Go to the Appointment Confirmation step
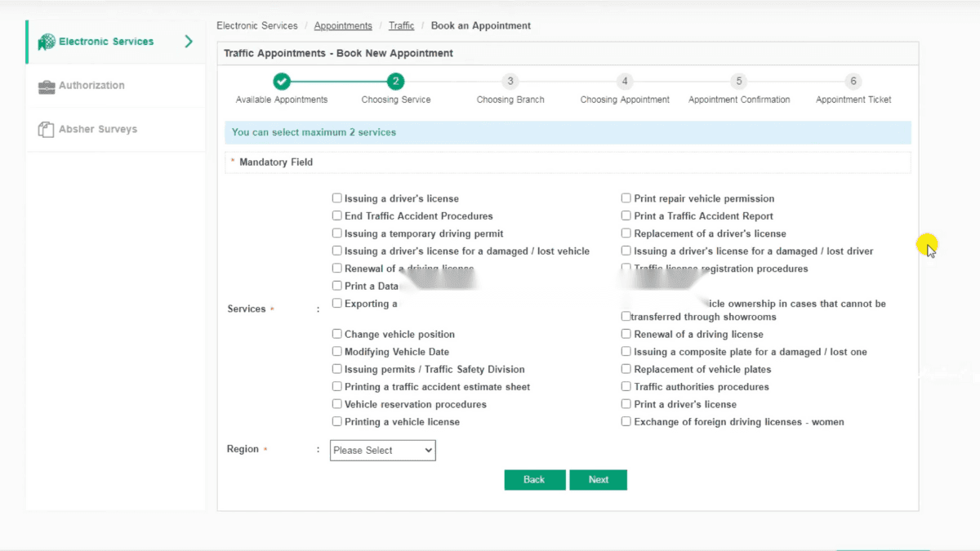This screenshot has width=980, height=551. 739,82
